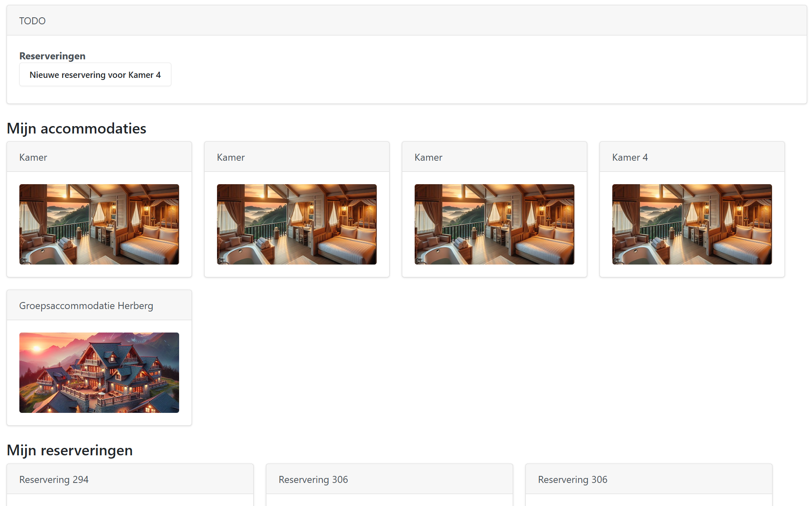The image size is (812, 506).
Task: Click the Mijn reserveringen heading
Action: pyautogui.click(x=70, y=450)
